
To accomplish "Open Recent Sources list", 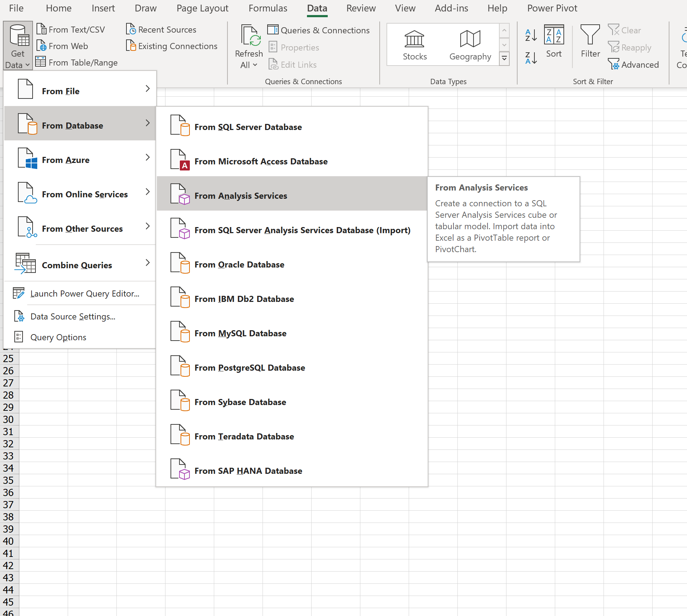I will coord(161,29).
